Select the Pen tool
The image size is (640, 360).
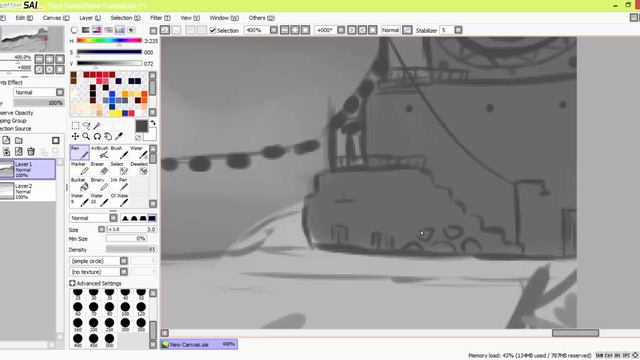click(x=80, y=152)
